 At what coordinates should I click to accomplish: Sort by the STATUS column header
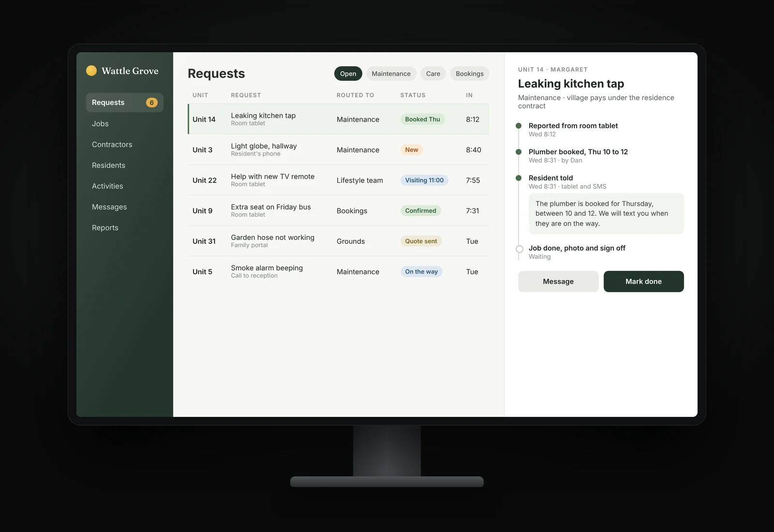413,95
